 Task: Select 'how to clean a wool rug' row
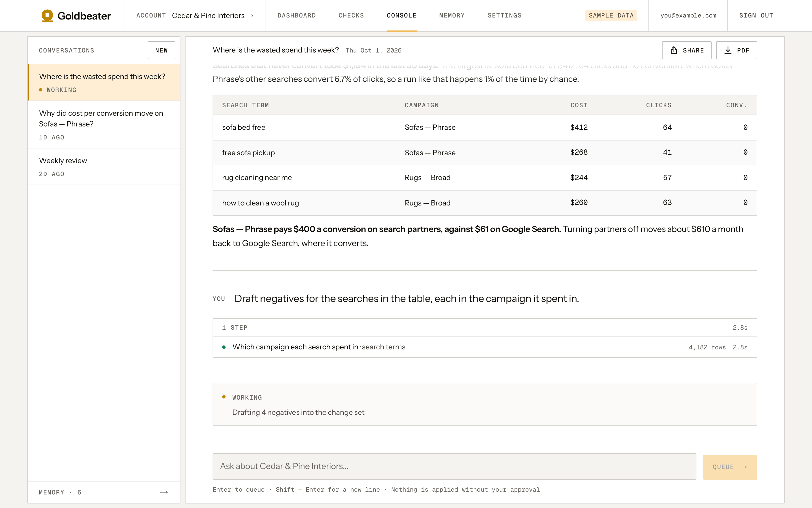click(x=484, y=203)
